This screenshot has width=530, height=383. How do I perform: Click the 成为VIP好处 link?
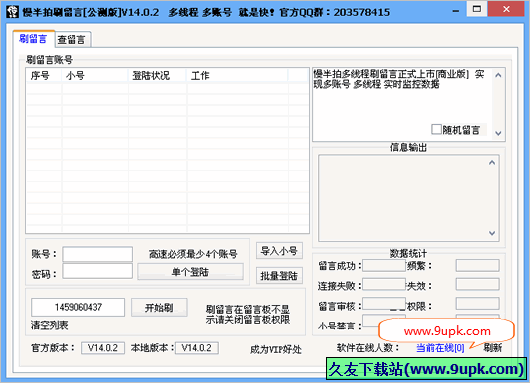(x=276, y=349)
